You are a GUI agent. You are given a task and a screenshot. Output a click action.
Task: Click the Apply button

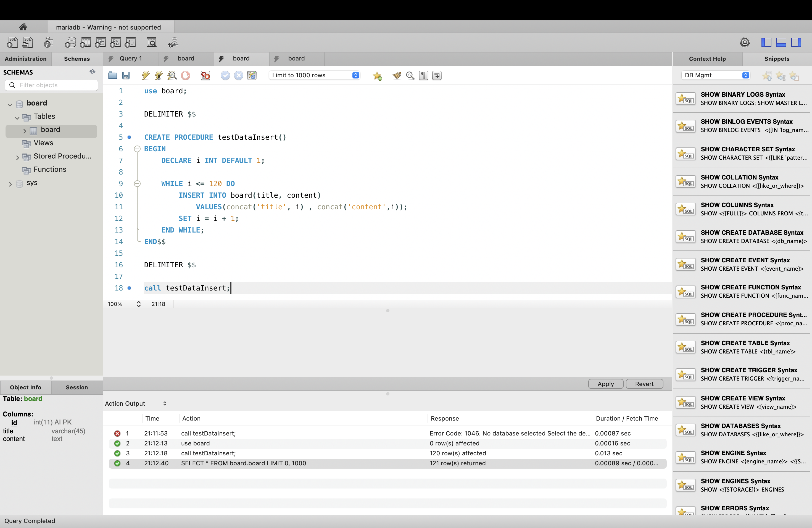click(606, 384)
